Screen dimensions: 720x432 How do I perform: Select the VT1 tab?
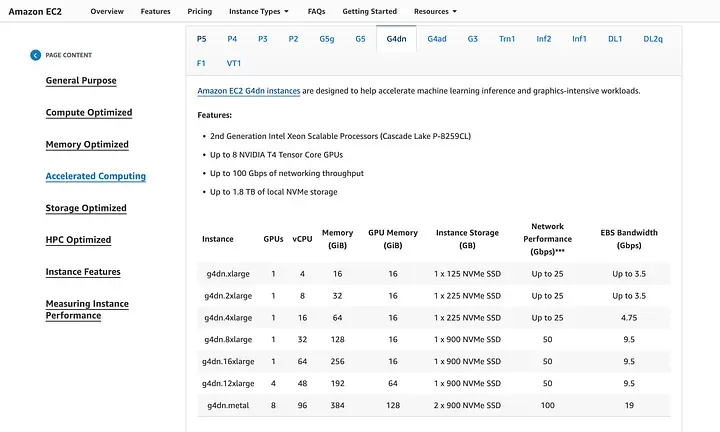tap(233, 63)
